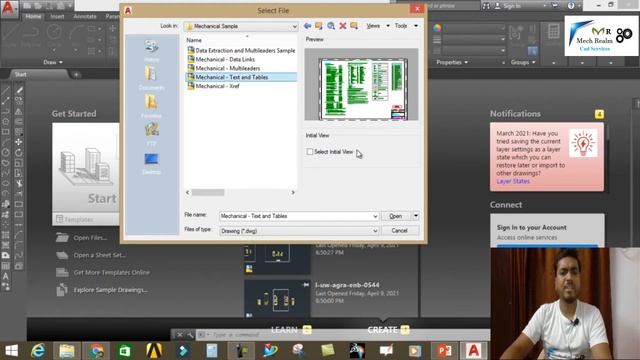Click the LEARN page switch
640x360 pixels.
tap(291, 330)
